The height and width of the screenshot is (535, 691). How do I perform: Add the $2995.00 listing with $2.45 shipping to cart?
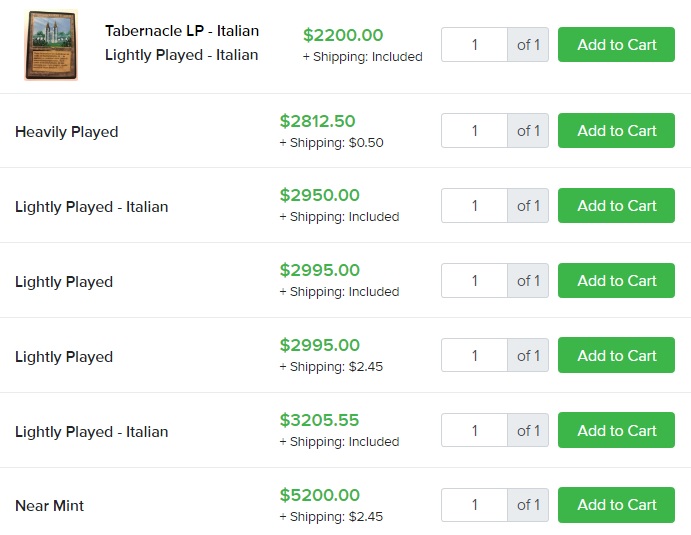616,356
